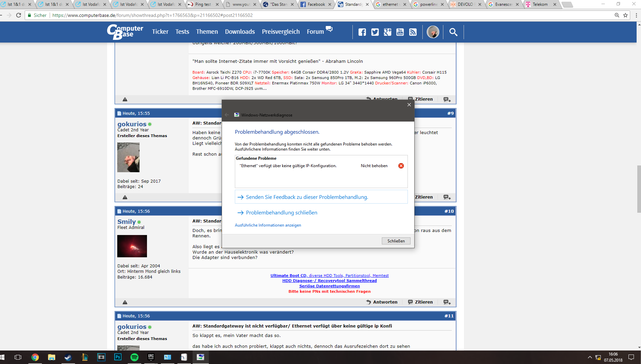Screen dimensions: 641x364
Task: Open a new browser tab
Action: coord(567,4)
